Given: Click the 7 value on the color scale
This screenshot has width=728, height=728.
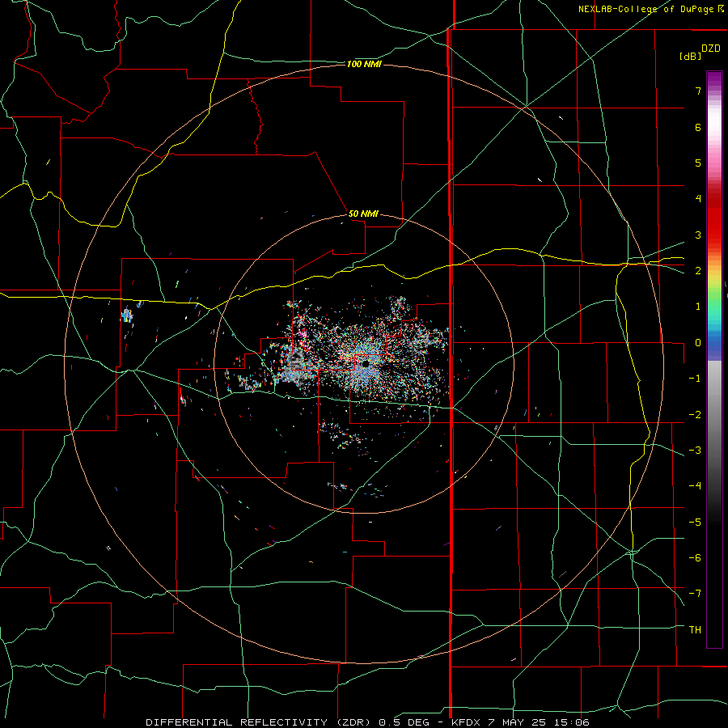Looking at the screenshot, I should point(698,91).
